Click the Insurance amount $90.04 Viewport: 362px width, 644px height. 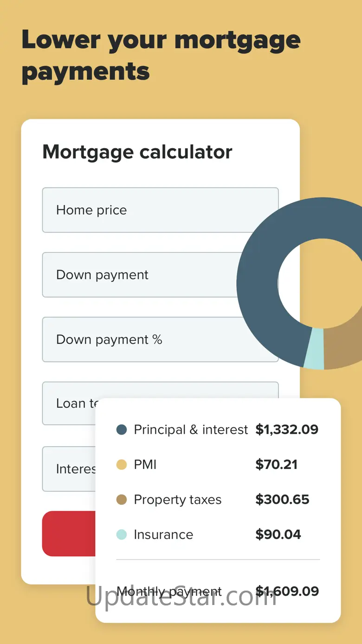click(278, 534)
